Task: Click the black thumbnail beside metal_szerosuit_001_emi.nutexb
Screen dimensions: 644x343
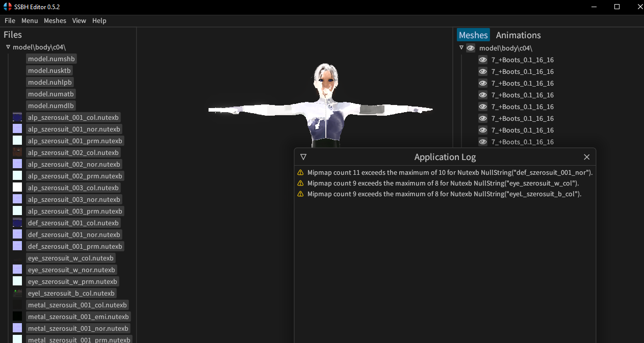Action: tap(17, 315)
